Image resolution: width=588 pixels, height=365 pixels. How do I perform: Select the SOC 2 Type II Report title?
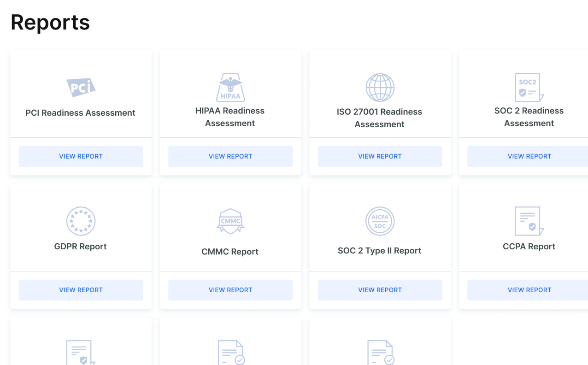click(380, 251)
